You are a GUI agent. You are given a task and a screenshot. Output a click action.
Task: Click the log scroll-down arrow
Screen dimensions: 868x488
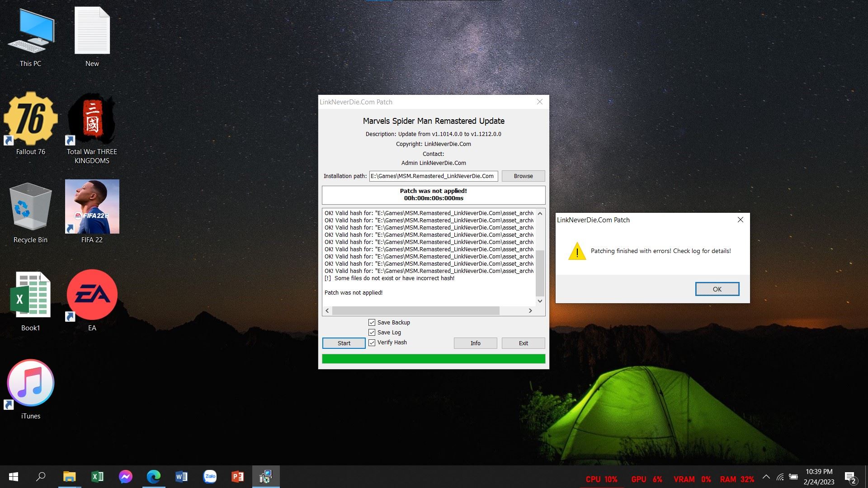tap(540, 301)
